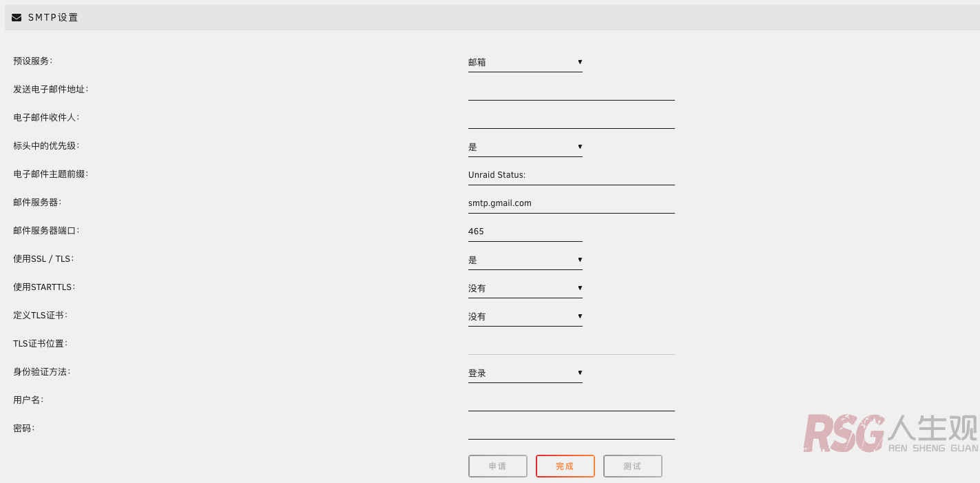Click the 标头中的优先级 label
The image size is (980, 483).
pos(46,145)
